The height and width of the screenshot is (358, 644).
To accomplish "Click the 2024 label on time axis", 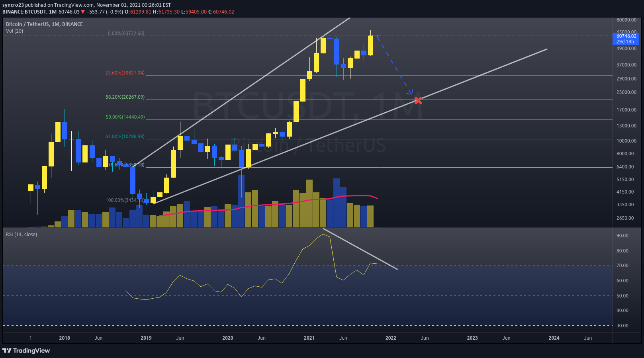I will click(554, 338).
